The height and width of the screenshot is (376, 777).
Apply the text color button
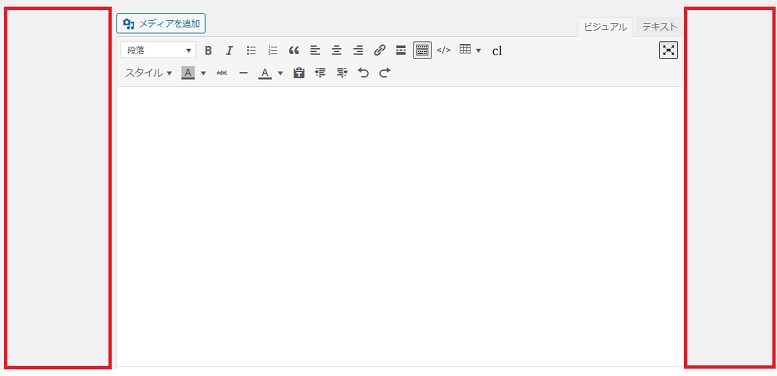(265, 73)
